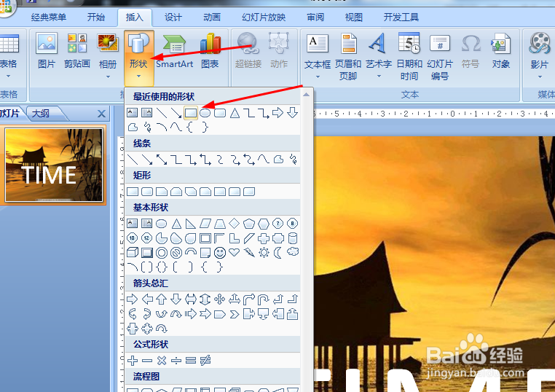This screenshot has width=555, height=392.
Task: Open the 形状 (Shapes) gallery button
Action: click(x=138, y=58)
